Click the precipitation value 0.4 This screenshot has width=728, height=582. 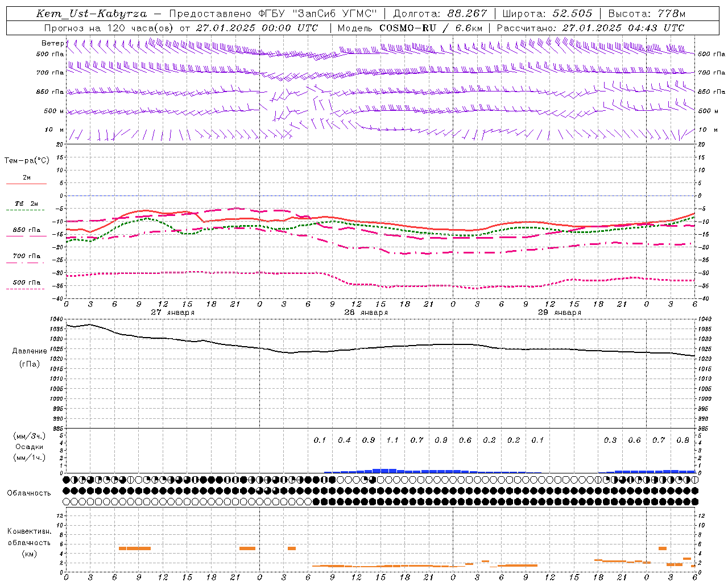(x=344, y=440)
